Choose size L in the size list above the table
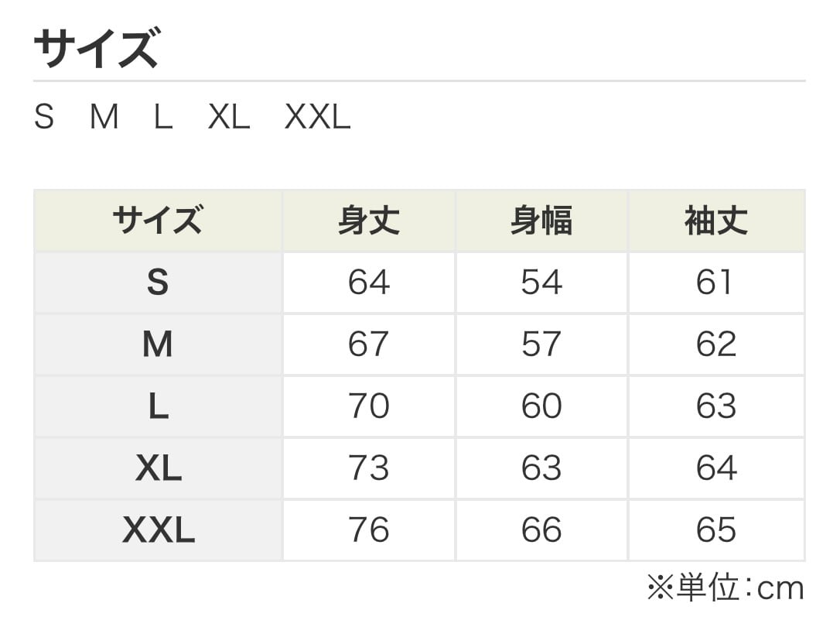 [x=162, y=118]
